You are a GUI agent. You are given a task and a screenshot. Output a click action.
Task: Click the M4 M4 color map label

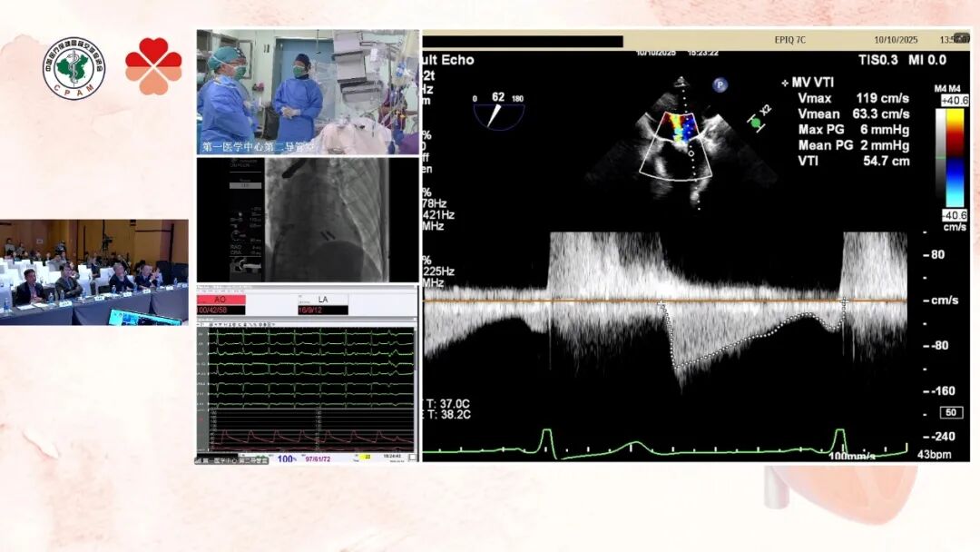(x=950, y=88)
